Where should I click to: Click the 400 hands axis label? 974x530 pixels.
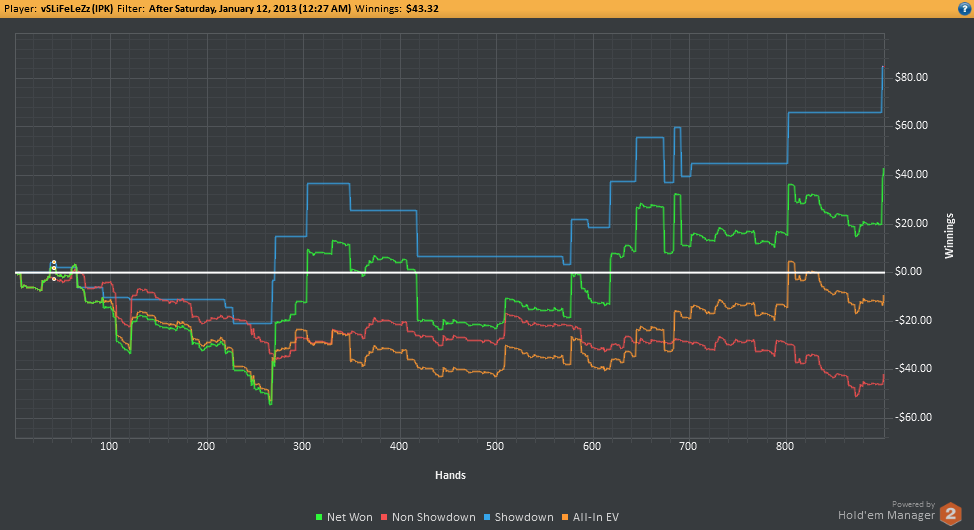click(x=399, y=447)
